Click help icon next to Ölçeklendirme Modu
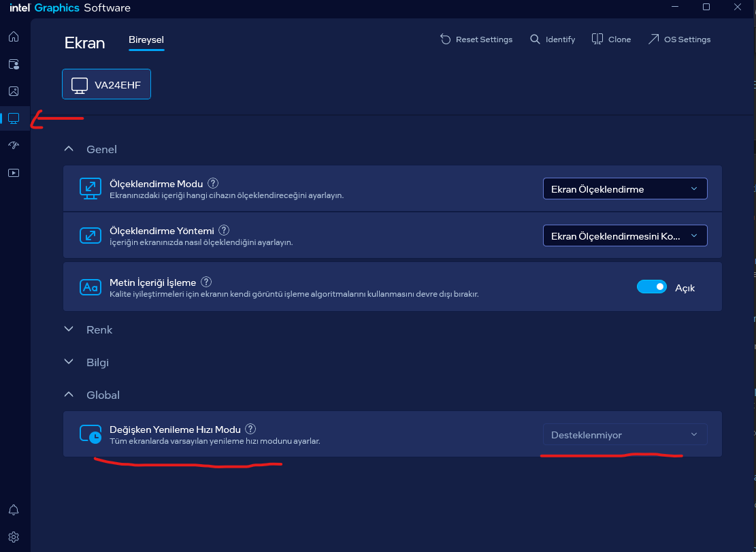This screenshot has width=756, height=552. (212, 183)
